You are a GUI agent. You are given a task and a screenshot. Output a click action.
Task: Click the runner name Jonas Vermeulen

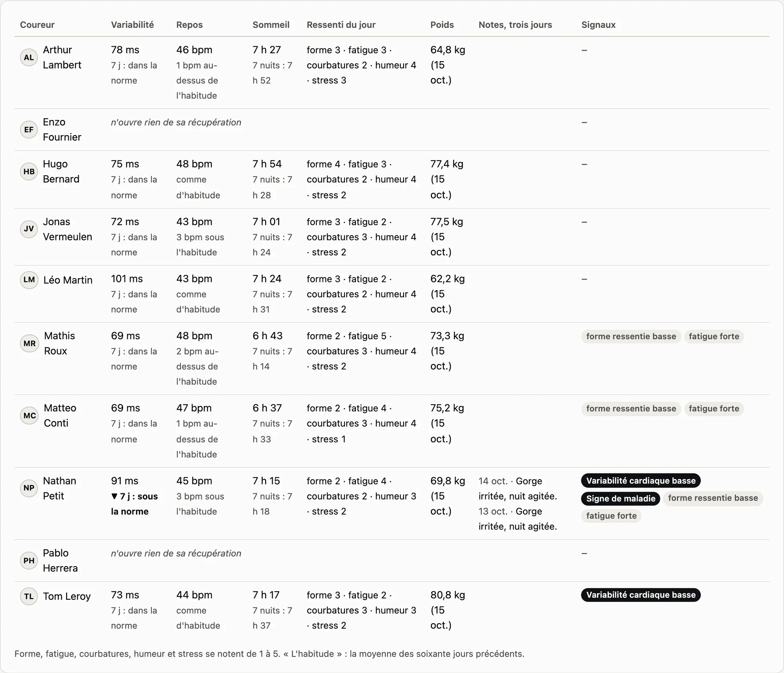[x=67, y=229]
